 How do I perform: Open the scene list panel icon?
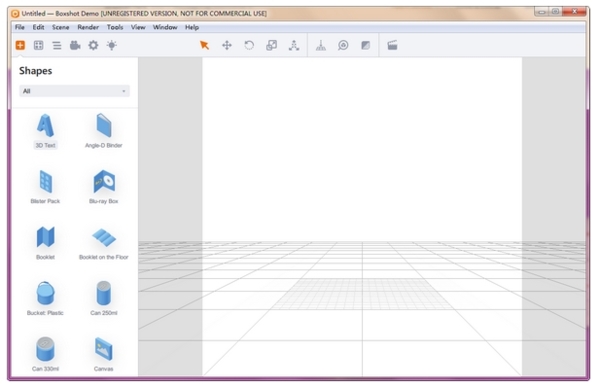coord(57,46)
